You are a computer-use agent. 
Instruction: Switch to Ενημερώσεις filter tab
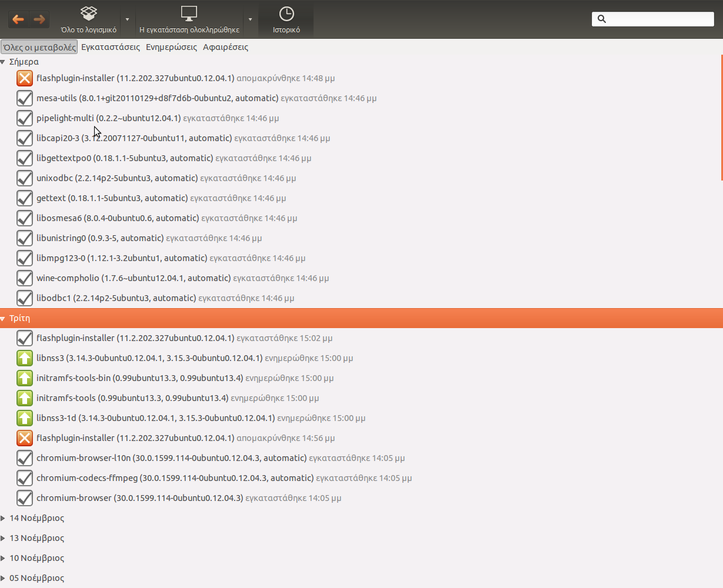(x=171, y=47)
